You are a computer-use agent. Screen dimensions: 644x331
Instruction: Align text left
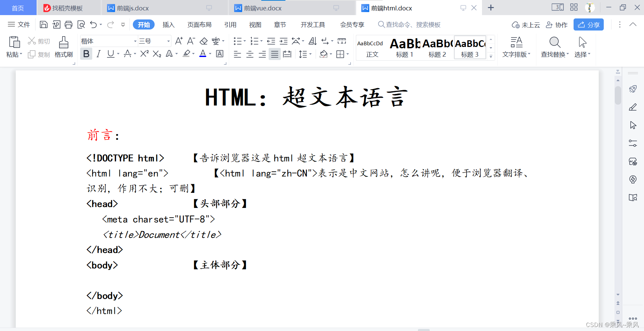click(237, 54)
